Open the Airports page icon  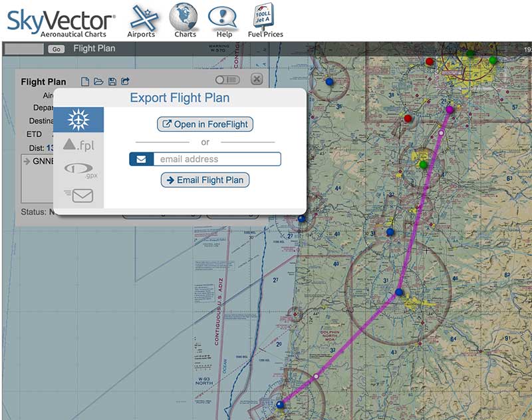[x=142, y=21]
